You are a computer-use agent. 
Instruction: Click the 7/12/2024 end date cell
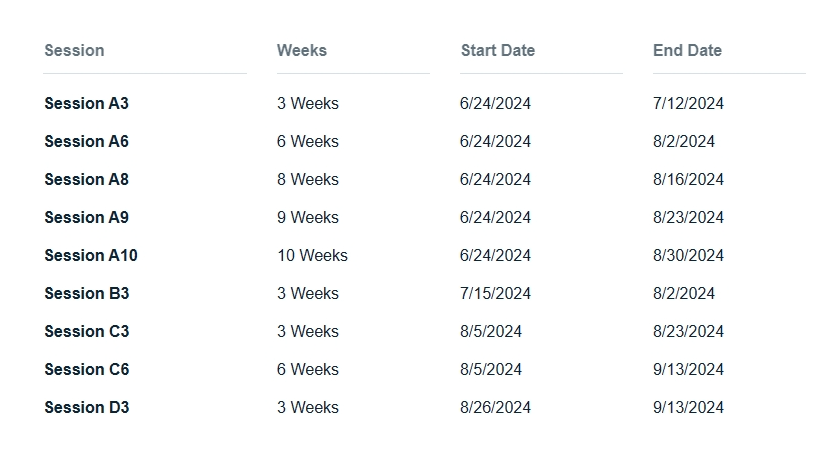[688, 103]
